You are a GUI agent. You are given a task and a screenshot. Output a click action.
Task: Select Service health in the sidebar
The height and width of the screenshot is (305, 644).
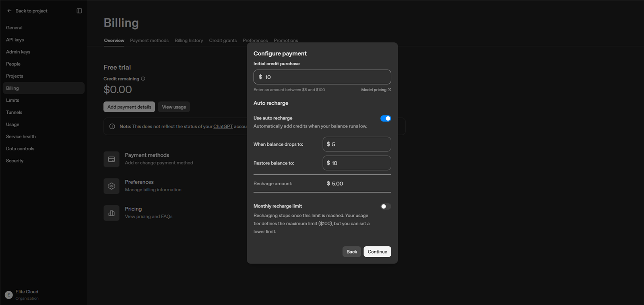coord(43,136)
